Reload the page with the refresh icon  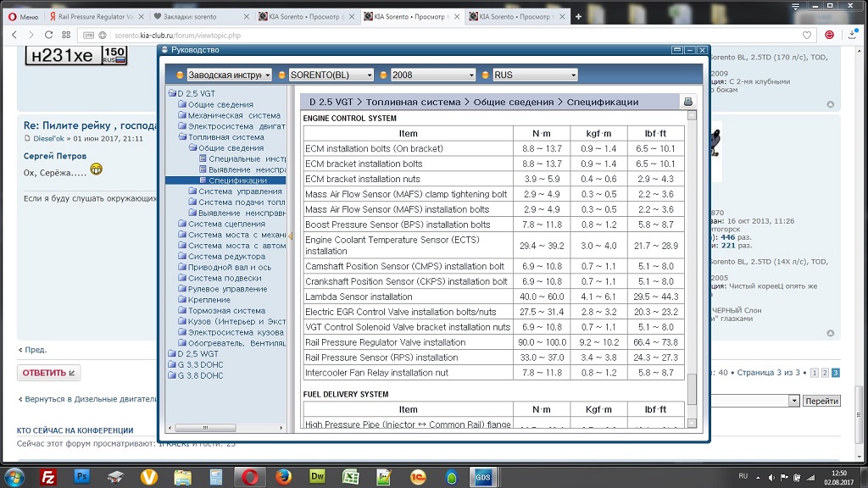[49, 35]
